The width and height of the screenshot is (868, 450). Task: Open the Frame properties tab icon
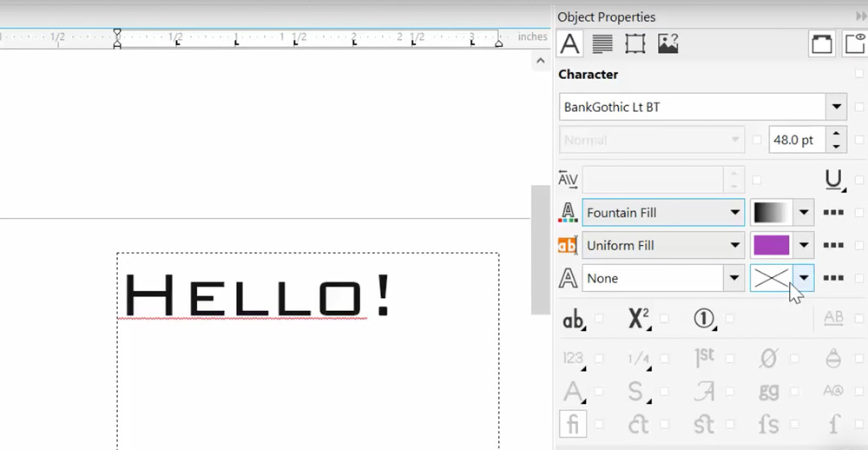[635, 43]
